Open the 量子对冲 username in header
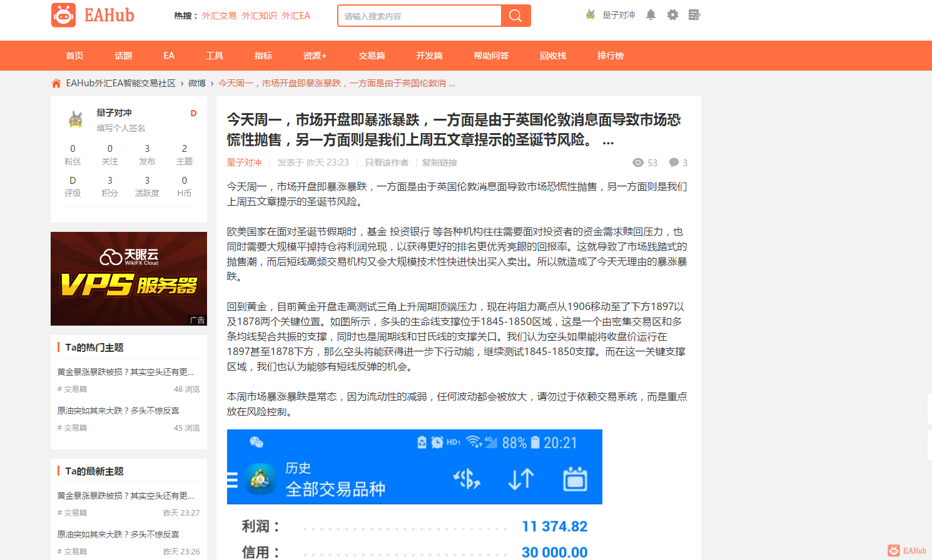Screen dimensions: 932x560 coord(619,15)
